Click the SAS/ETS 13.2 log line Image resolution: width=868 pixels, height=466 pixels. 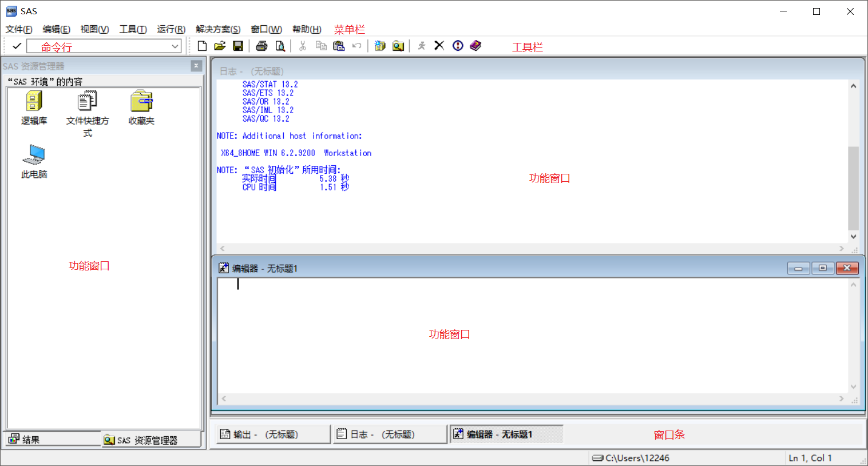point(268,93)
